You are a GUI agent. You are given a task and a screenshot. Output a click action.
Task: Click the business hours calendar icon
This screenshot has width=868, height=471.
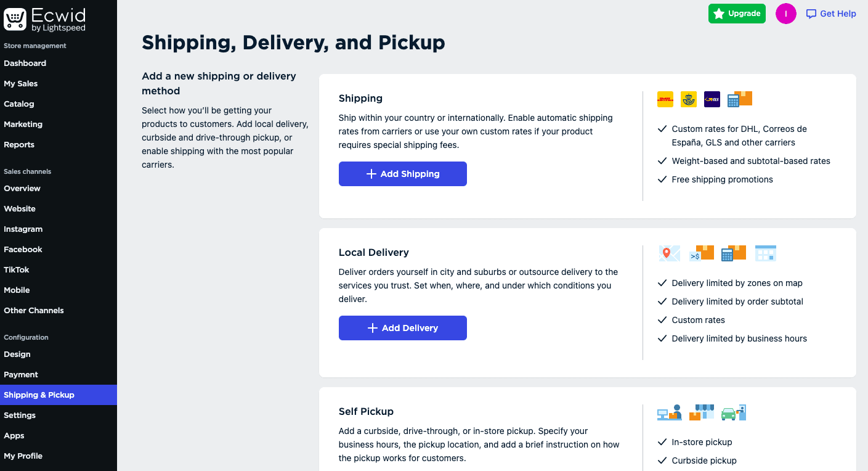(766, 253)
